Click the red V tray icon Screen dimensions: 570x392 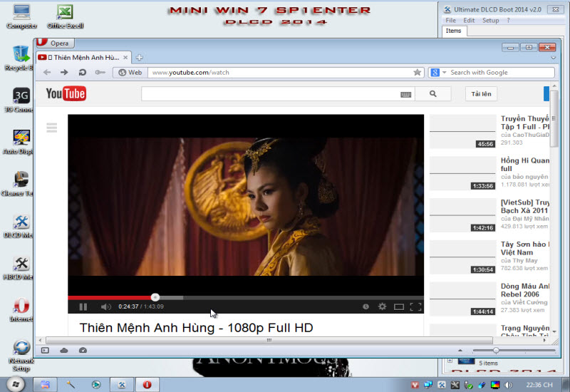click(x=415, y=385)
